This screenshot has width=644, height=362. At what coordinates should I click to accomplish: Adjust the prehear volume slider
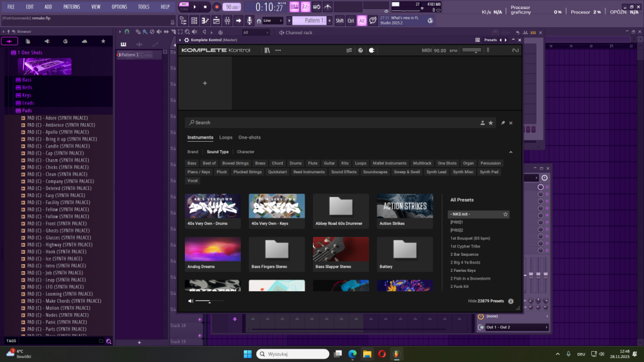click(209, 301)
